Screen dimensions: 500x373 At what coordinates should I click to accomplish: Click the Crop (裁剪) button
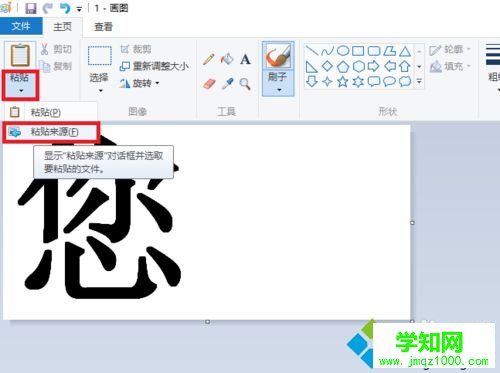tap(136, 49)
